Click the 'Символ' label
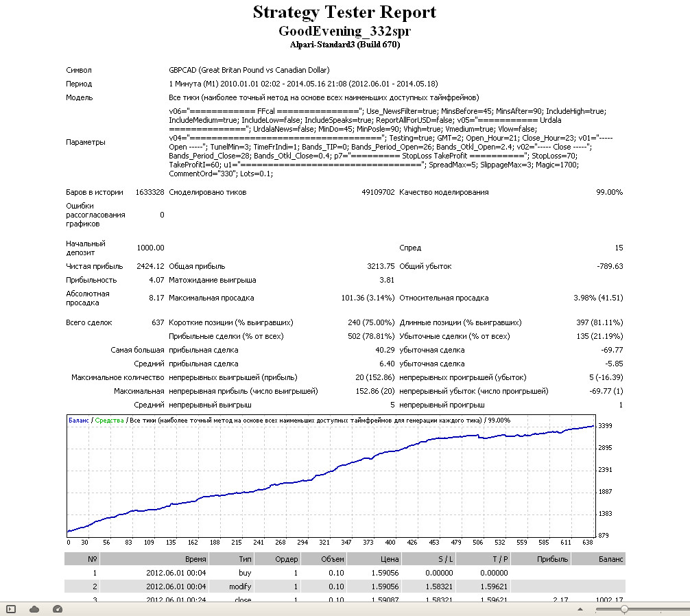The height and width of the screenshot is (616, 690). coord(79,70)
